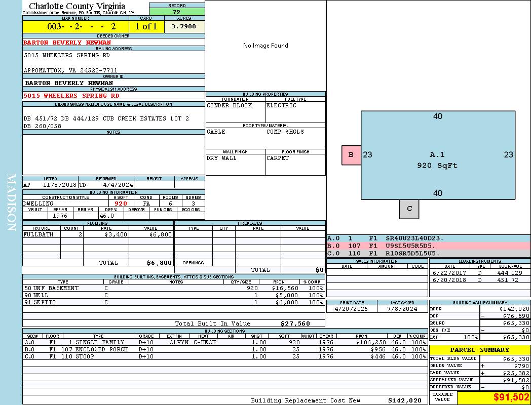This screenshot has width=532, height=405.
Task: Click the green record number 72 field
Action: point(177,12)
